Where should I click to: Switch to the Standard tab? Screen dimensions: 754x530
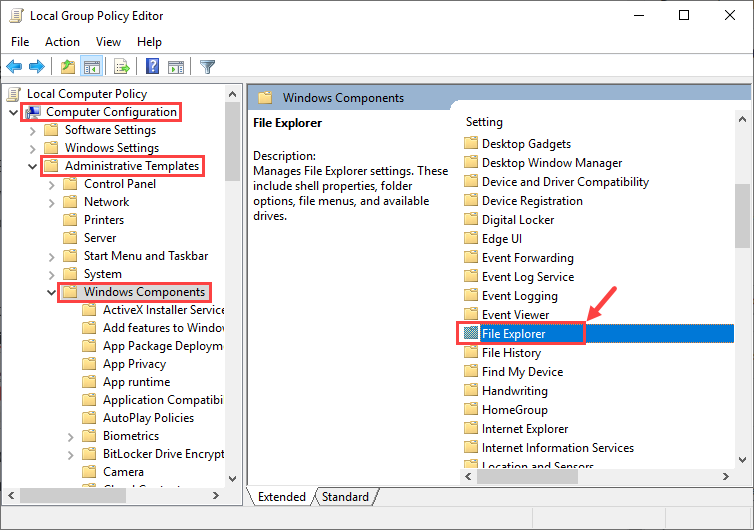point(345,497)
